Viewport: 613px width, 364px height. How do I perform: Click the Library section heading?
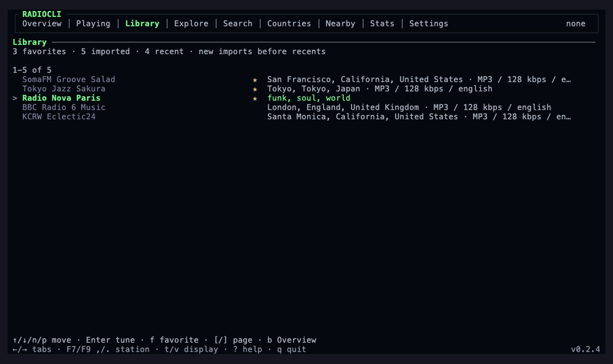tap(30, 42)
